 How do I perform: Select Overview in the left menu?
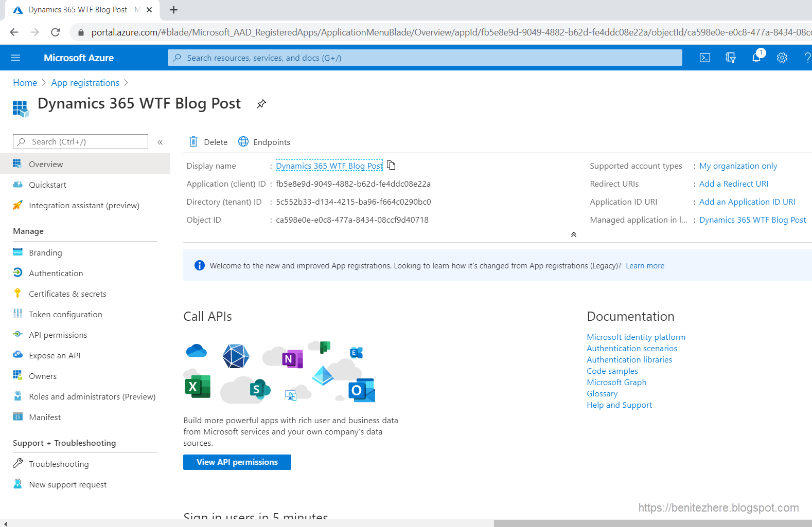85,164
